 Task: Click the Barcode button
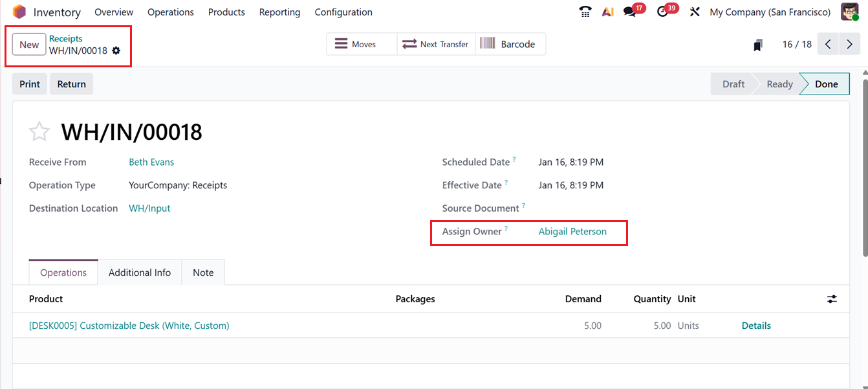[510, 45]
